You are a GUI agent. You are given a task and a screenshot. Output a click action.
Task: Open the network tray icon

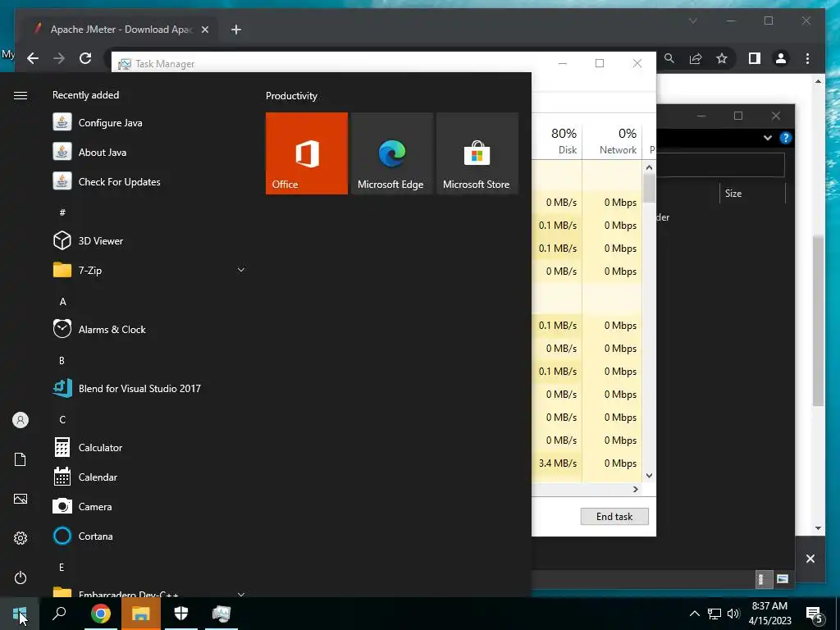tap(714, 614)
